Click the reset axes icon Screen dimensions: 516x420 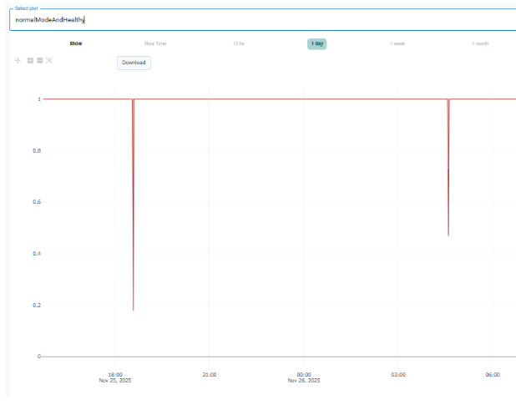pos(49,61)
